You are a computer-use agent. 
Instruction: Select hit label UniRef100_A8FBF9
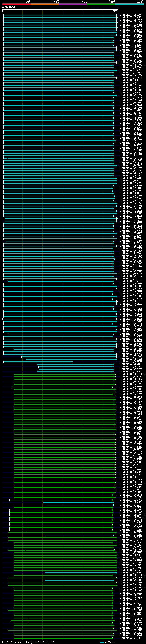point(131,379)
